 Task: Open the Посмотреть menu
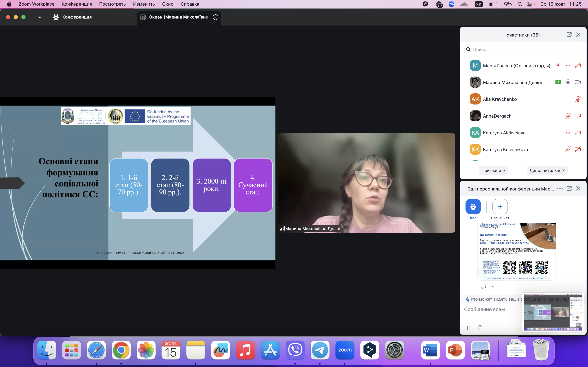[x=112, y=4]
